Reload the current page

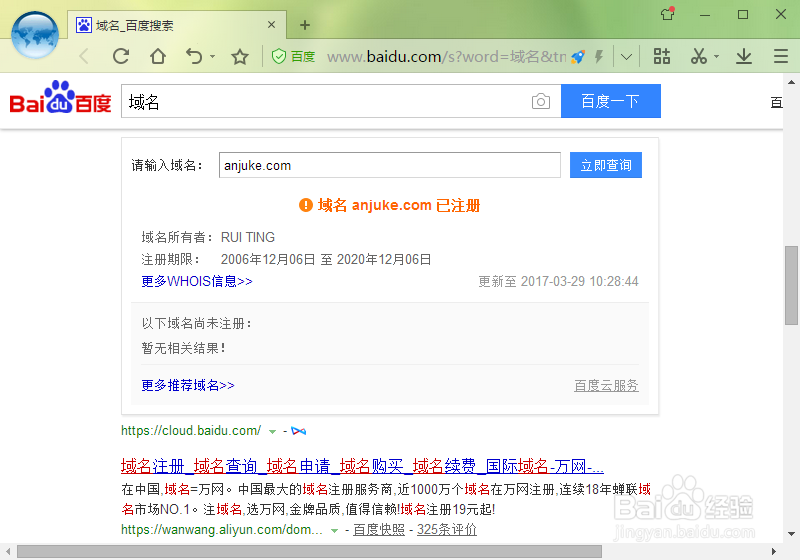click(x=121, y=56)
